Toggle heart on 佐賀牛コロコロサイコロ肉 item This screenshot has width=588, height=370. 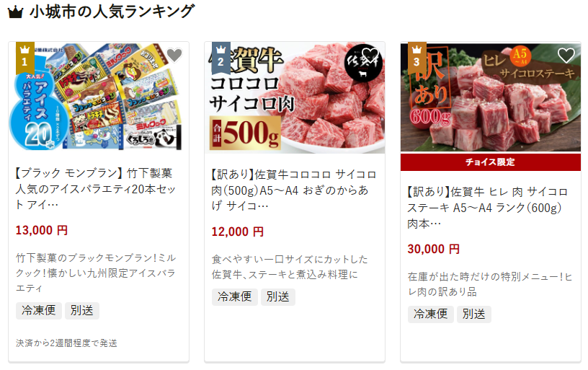pyautogui.click(x=370, y=56)
